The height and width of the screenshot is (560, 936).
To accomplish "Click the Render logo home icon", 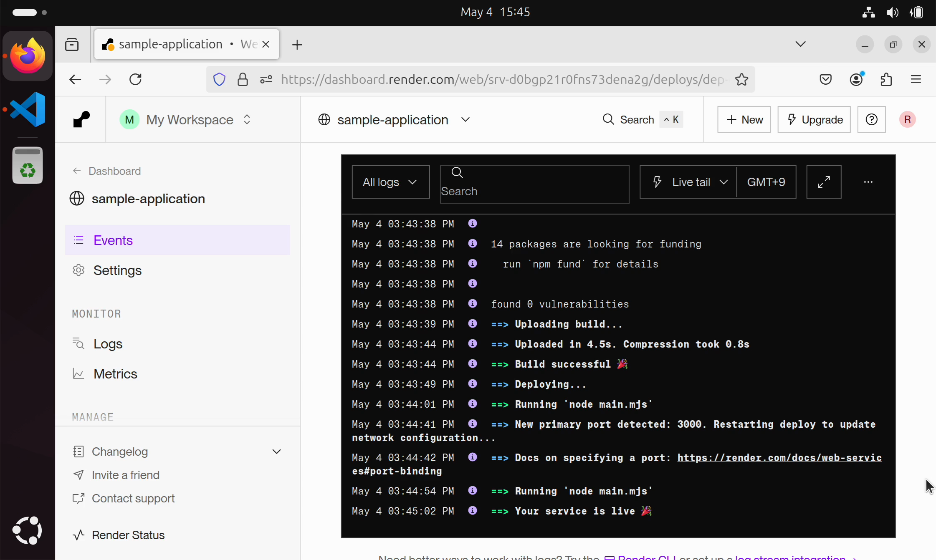I will 81,120.
